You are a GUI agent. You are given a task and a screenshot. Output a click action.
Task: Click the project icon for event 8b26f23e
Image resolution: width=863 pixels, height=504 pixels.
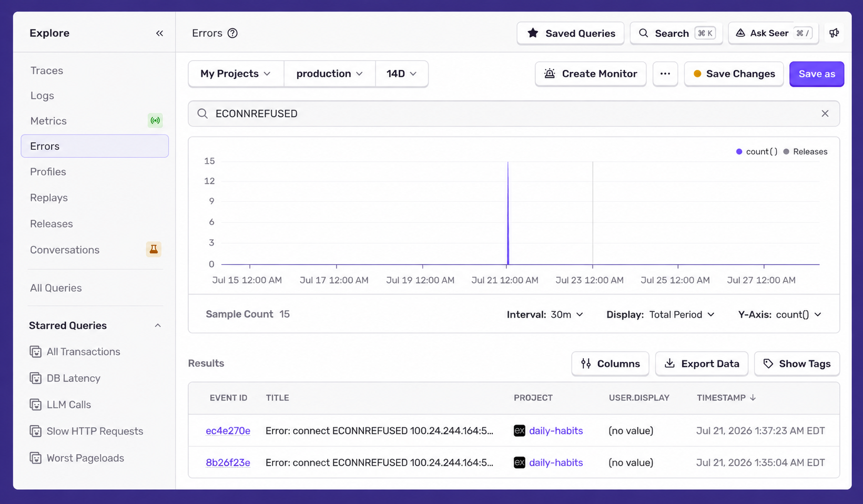point(520,462)
